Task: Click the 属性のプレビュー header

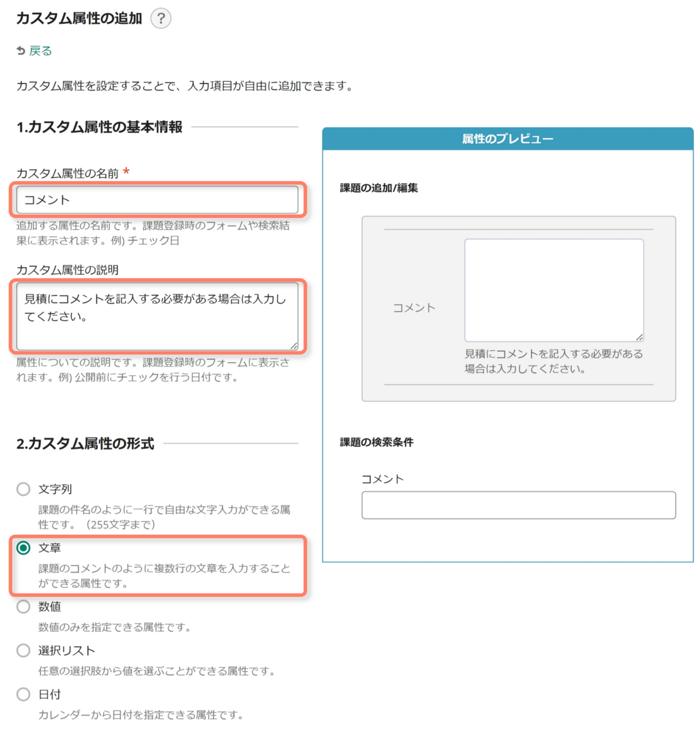Action: [508, 139]
